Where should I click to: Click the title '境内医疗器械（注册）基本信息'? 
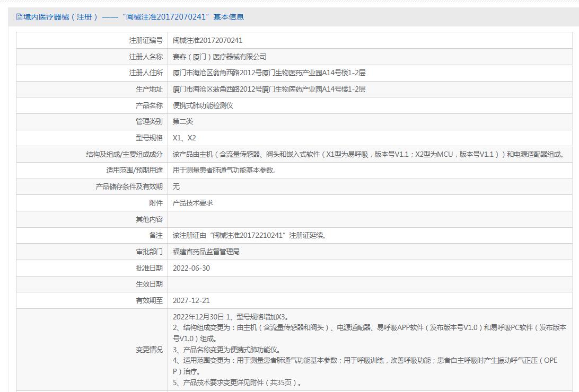click(x=134, y=17)
